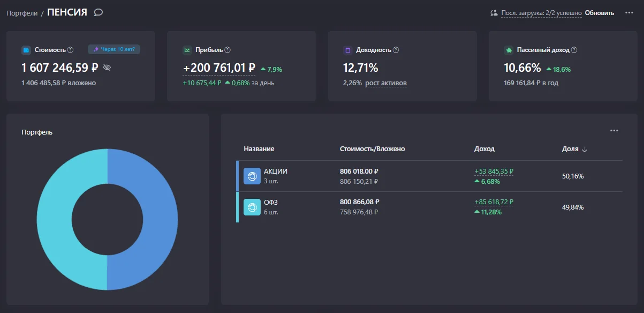Click 169 161,84 ₽ в год text
This screenshot has height=313, width=644.
point(531,83)
